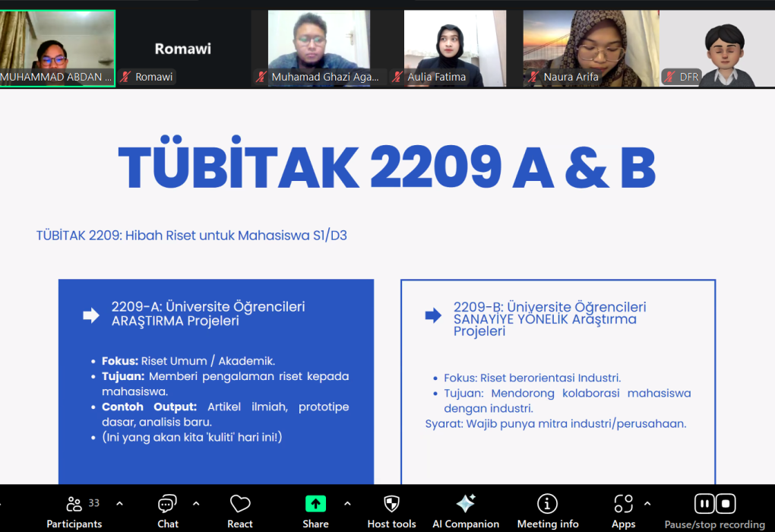Open the Apps menu icon
The height and width of the screenshot is (532, 775).
tap(623, 504)
